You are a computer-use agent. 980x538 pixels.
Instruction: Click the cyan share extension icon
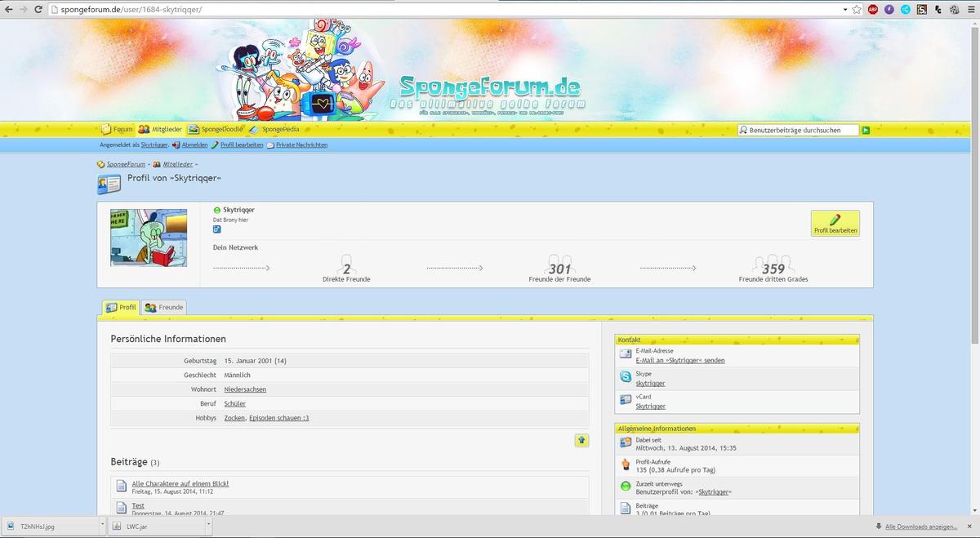[906, 9]
